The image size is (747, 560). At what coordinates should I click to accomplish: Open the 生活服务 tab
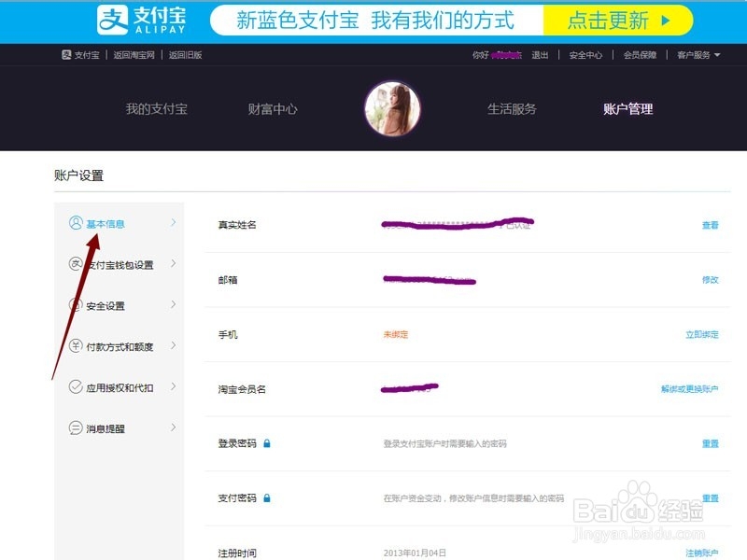(512, 109)
